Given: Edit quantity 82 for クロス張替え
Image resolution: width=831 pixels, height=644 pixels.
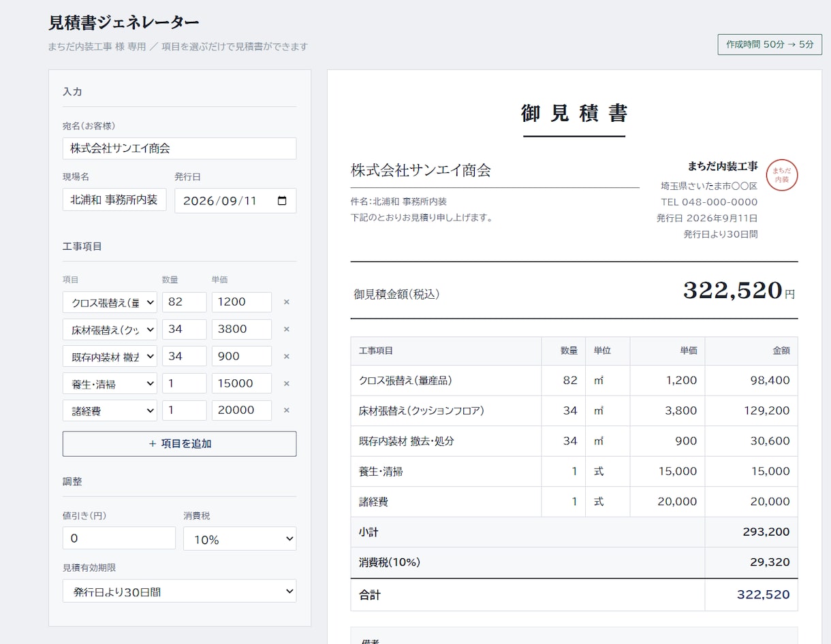Looking at the screenshot, I should click(x=185, y=302).
